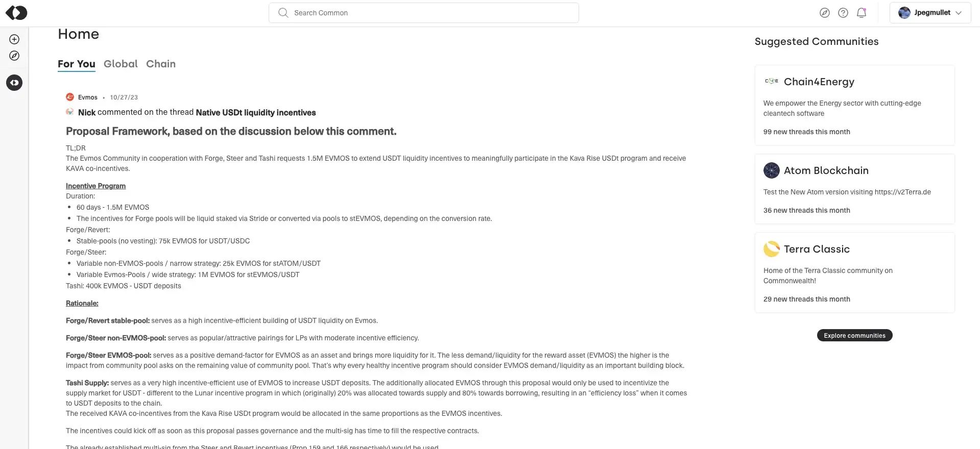Click the Common logo icon

[16, 13]
